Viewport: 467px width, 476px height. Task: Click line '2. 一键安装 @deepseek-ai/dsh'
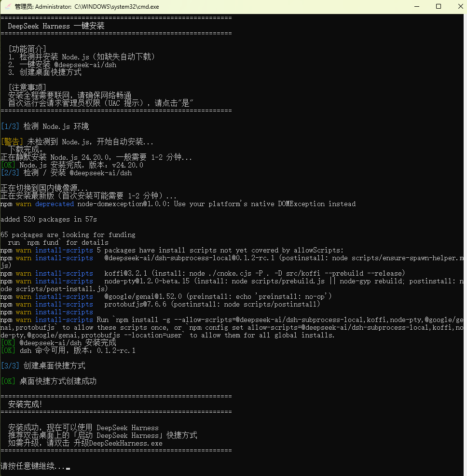(62, 65)
